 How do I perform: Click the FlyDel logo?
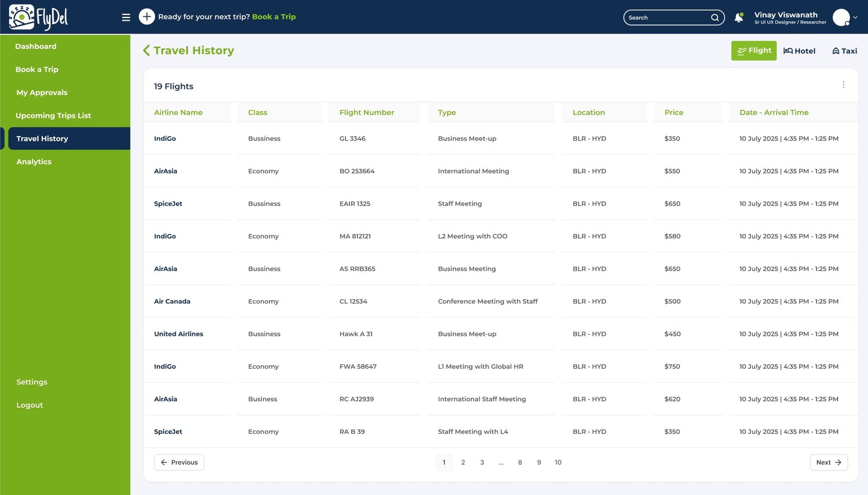38,17
